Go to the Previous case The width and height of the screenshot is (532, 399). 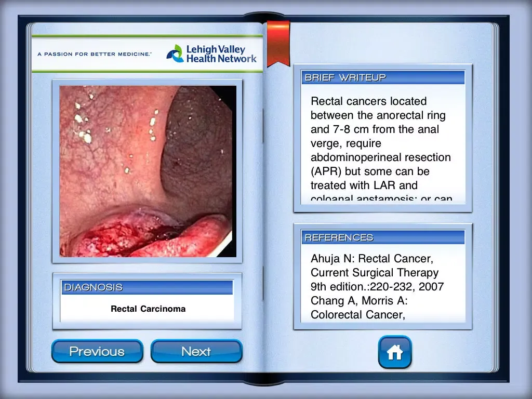coord(97,351)
